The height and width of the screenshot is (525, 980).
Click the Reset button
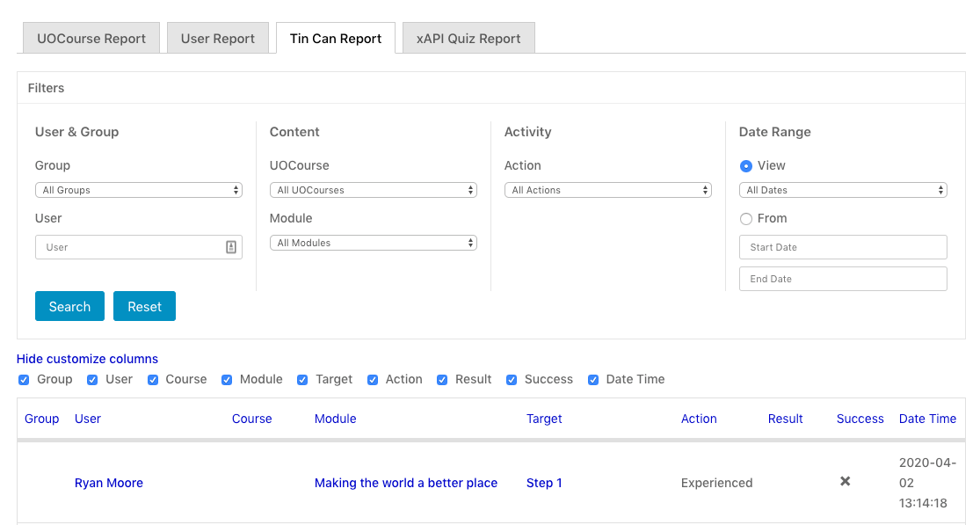coord(144,307)
